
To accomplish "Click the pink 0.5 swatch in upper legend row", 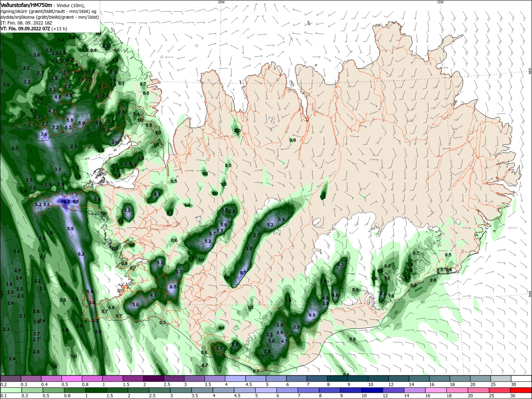I will pos(71,379).
